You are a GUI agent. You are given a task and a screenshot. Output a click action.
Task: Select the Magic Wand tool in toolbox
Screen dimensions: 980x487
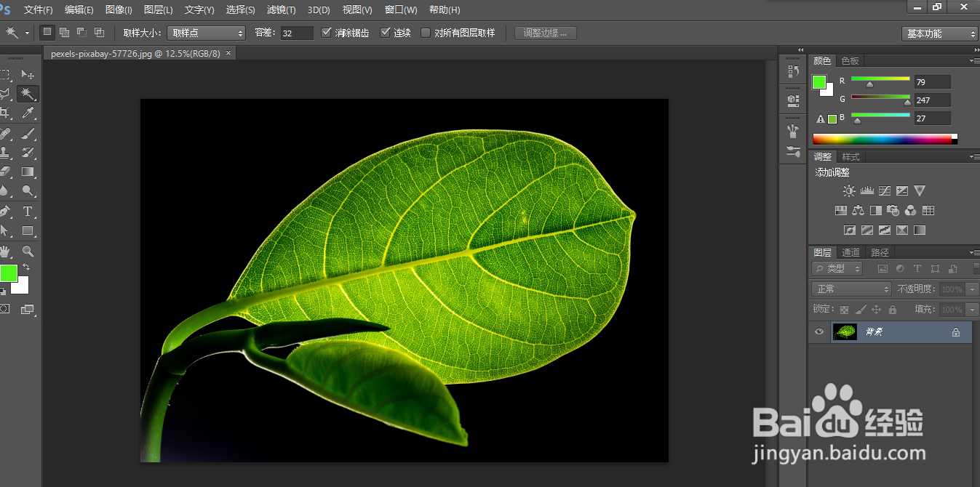pos(28,94)
